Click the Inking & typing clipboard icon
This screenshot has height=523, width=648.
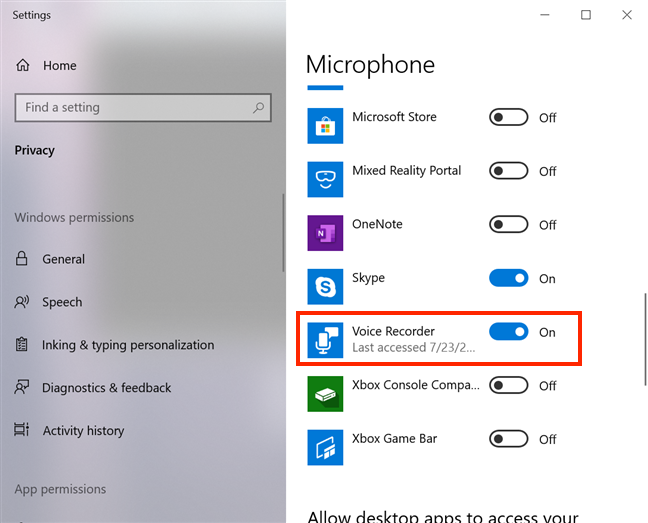point(21,345)
